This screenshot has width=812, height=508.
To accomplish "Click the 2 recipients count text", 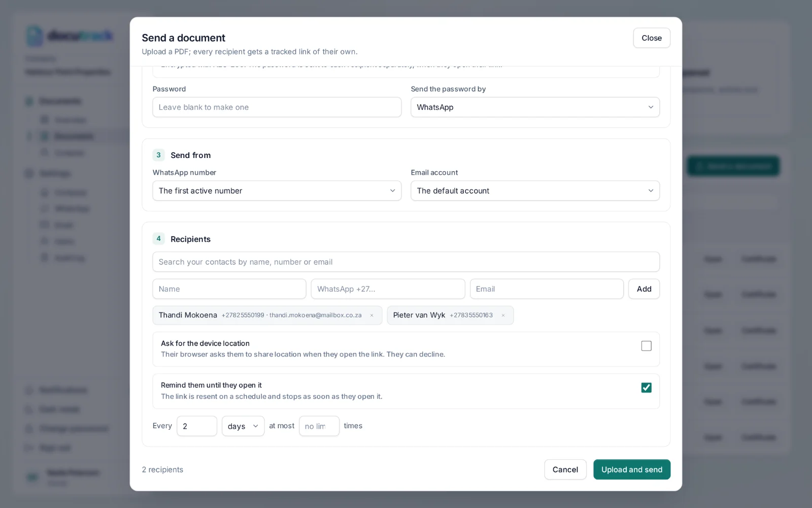I will click(162, 469).
